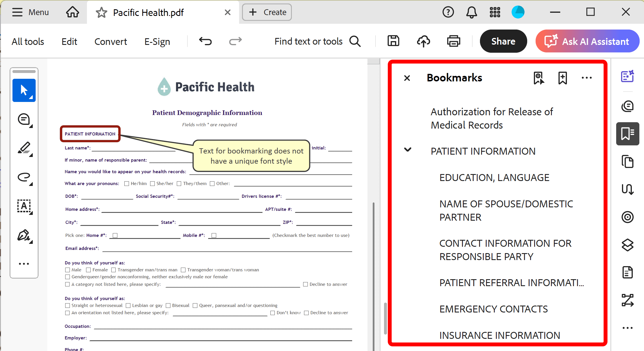Close the Bookmarks panel
This screenshot has width=644, height=351.
pyautogui.click(x=407, y=78)
